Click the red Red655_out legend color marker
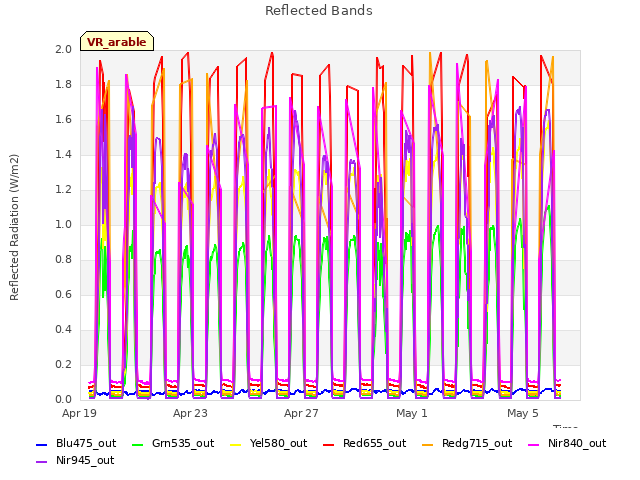 pos(329,445)
